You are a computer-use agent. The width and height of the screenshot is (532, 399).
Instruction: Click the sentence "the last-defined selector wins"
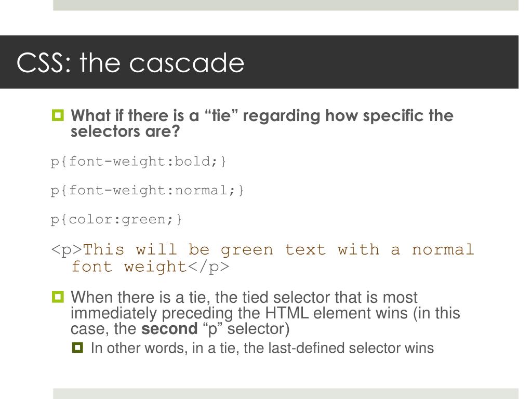click(339, 348)
